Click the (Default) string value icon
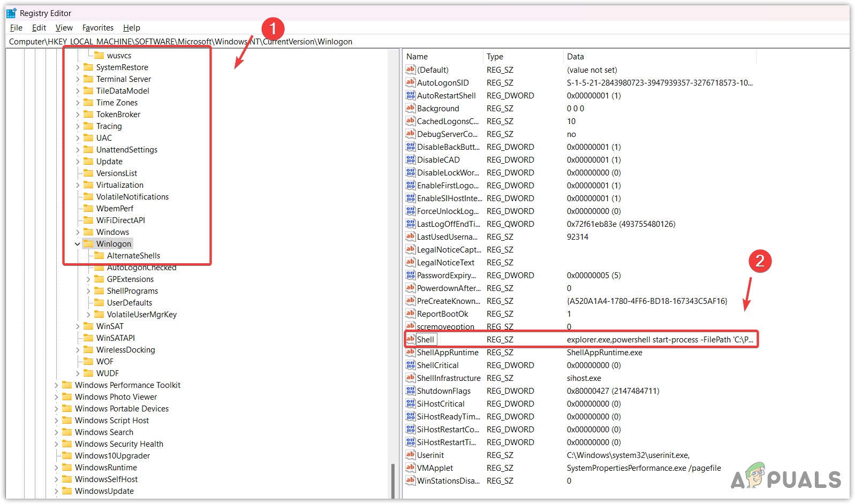This screenshot has width=855, height=504. coord(411,70)
